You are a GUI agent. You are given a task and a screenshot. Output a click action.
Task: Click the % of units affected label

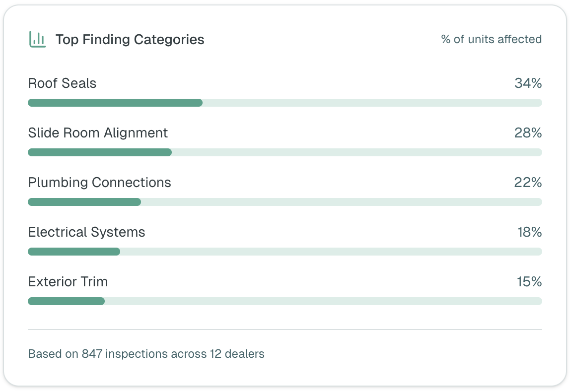(x=491, y=39)
